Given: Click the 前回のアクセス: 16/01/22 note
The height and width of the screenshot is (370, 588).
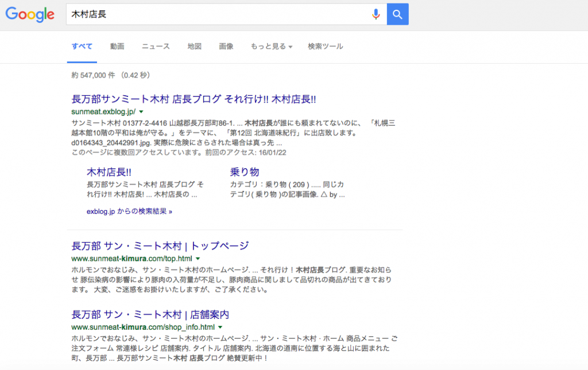Looking at the screenshot, I should pyautogui.click(x=246, y=153).
